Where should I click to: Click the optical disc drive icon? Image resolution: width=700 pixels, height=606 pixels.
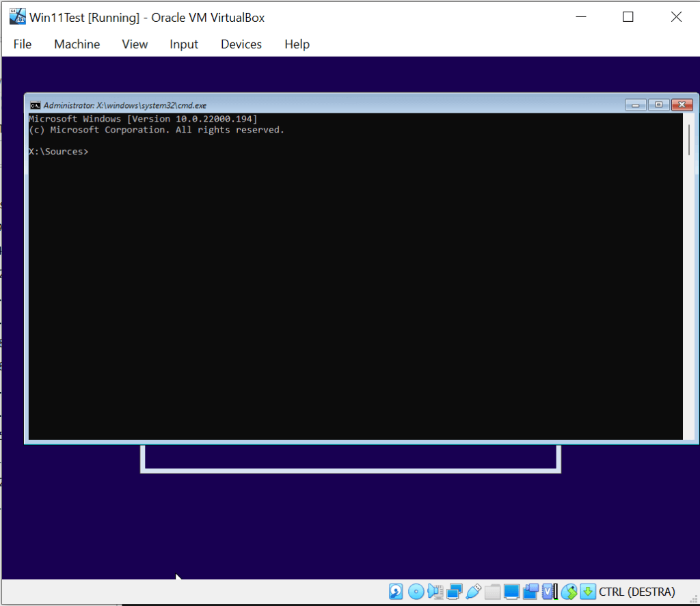point(416,592)
